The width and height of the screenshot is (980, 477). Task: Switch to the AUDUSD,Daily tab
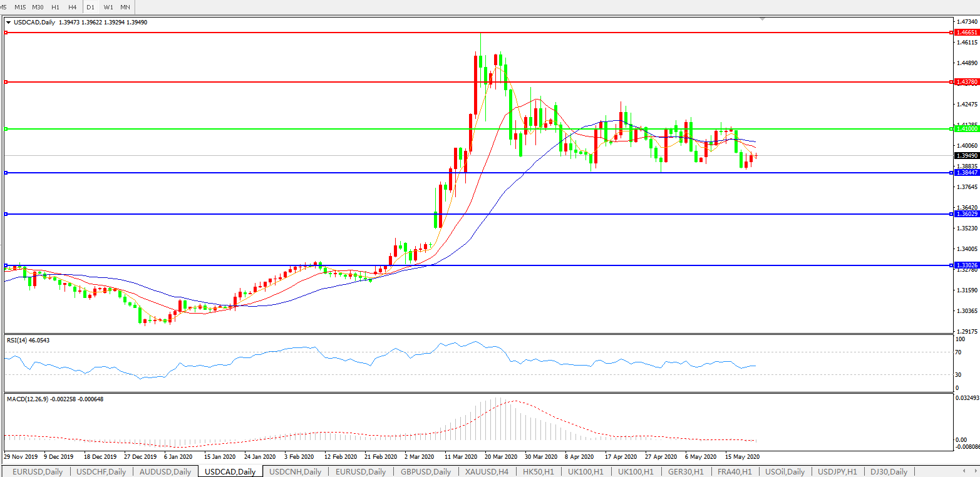click(165, 471)
